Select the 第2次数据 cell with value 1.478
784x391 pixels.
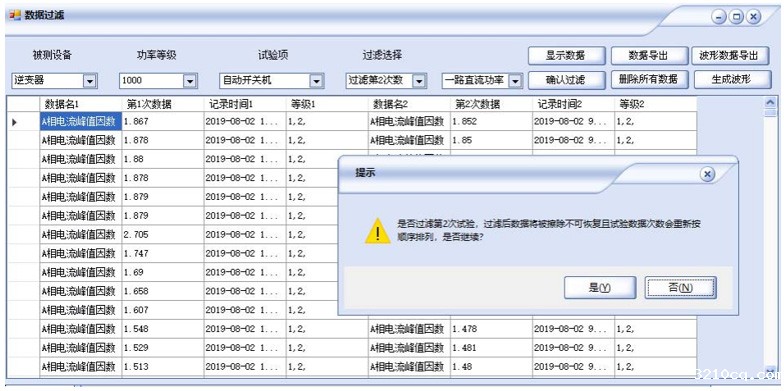coord(491,329)
